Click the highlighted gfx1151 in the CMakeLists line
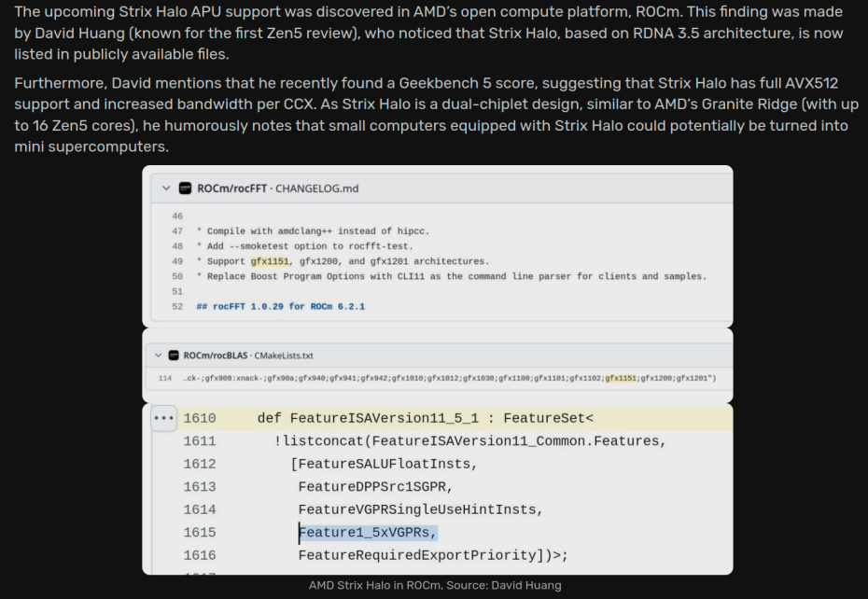Screen dimensions: 868x599 tap(620, 378)
